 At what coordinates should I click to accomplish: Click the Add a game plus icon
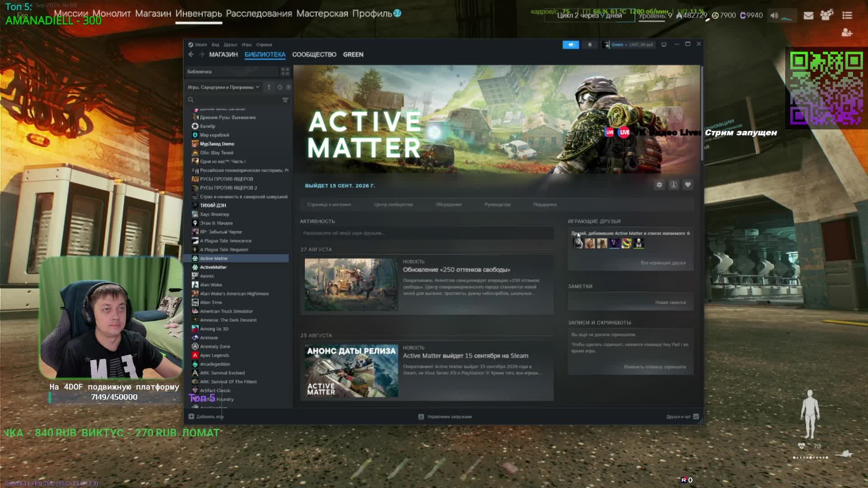pyautogui.click(x=191, y=417)
